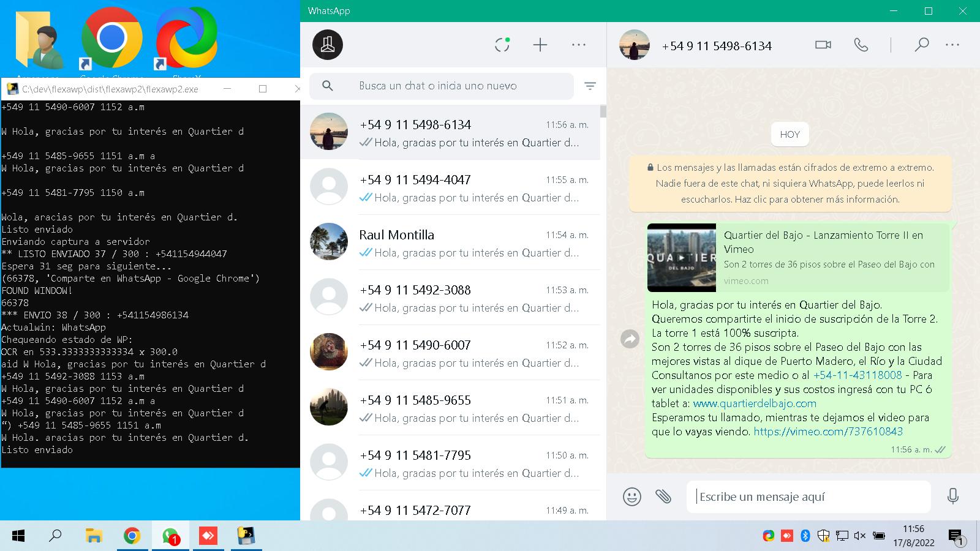Focus the 'Escribe un mensaje aquí' box

(809, 497)
